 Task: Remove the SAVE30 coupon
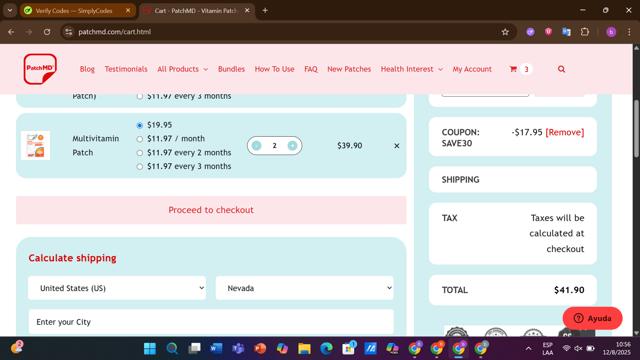pyautogui.click(x=565, y=132)
